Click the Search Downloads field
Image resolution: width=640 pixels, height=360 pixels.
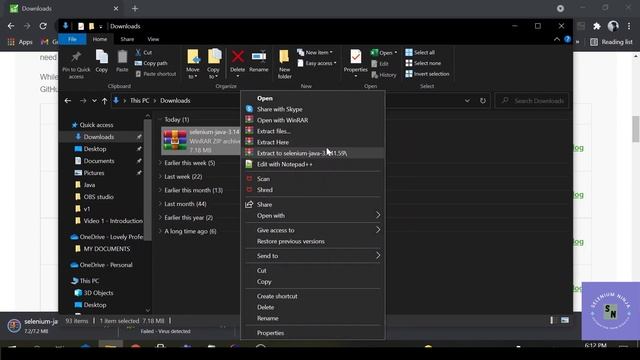tap(532, 100)
